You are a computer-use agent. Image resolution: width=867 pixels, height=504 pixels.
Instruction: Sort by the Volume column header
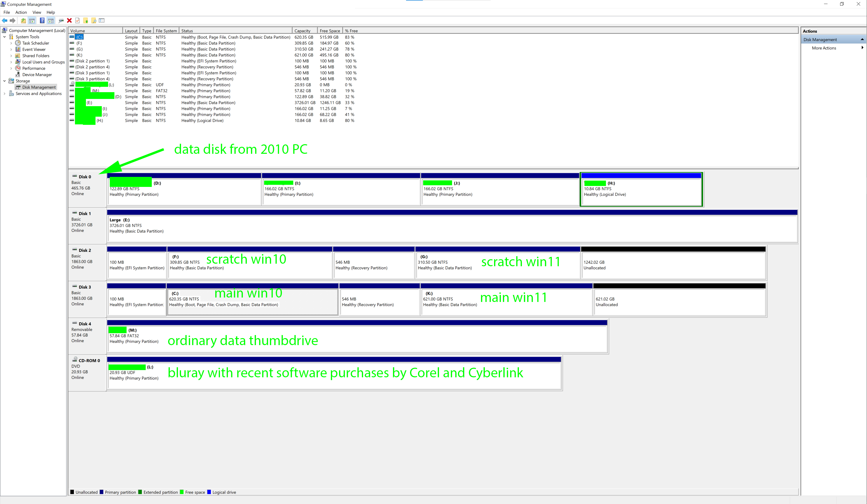point(95,31)
